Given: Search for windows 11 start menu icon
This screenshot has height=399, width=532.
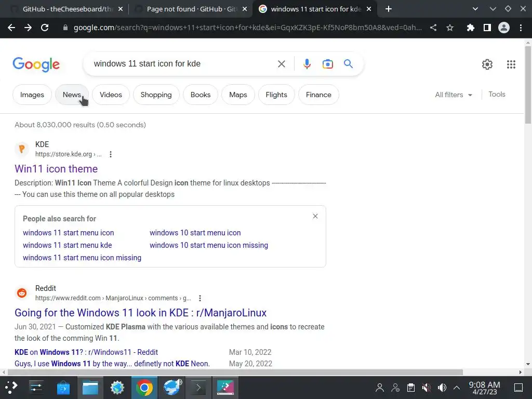Looking at the screenshot, I should [x=69, y=233].
